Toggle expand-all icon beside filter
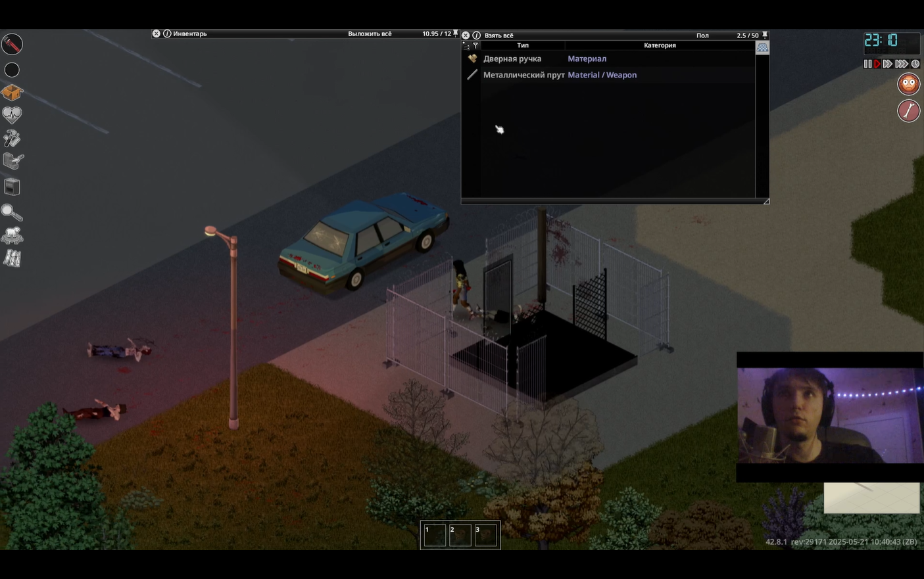 coord(466,45)
